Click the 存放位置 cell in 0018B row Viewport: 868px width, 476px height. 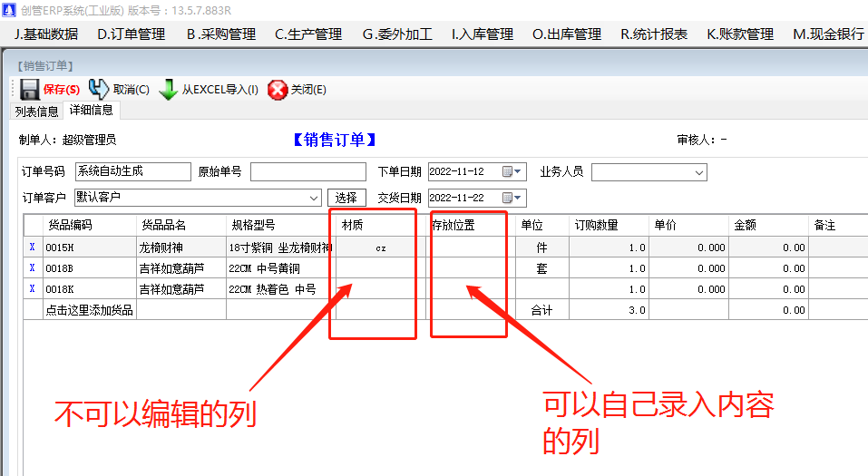tap(471, 268)
